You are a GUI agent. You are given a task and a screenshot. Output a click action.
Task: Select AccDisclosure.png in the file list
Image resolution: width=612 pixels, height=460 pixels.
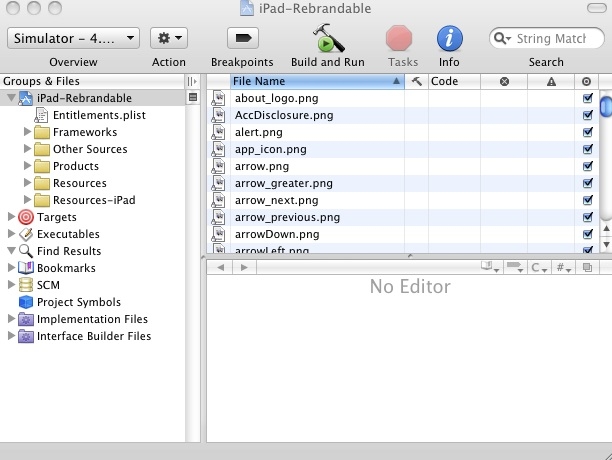pos(284,116)
